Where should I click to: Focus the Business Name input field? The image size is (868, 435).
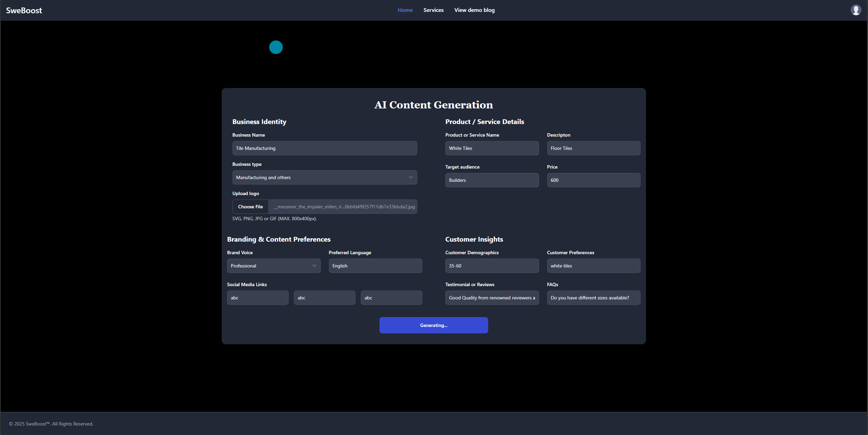tap(324, 148)
